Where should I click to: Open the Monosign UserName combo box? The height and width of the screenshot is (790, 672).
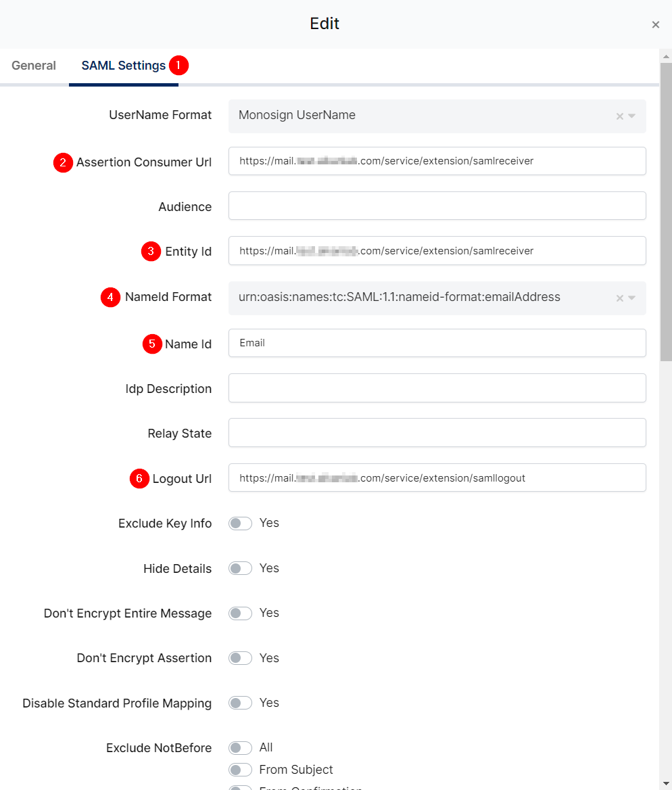coord(419,116)
